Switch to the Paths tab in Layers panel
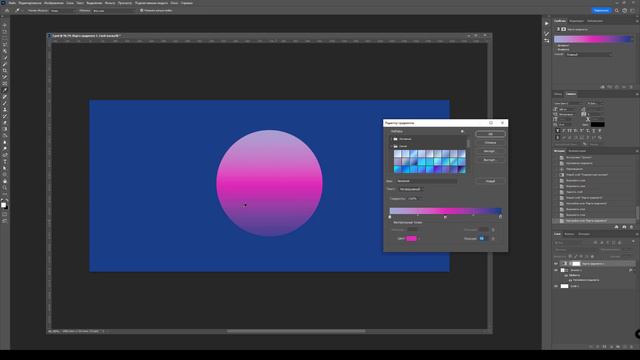Screen dimensions: 640x360 (x=584, y=234)
